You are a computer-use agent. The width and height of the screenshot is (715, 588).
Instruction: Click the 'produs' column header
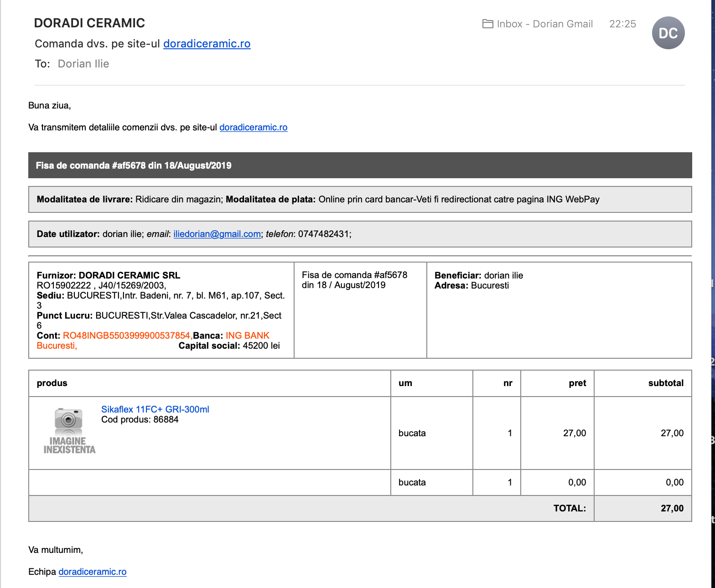[52, 383]
